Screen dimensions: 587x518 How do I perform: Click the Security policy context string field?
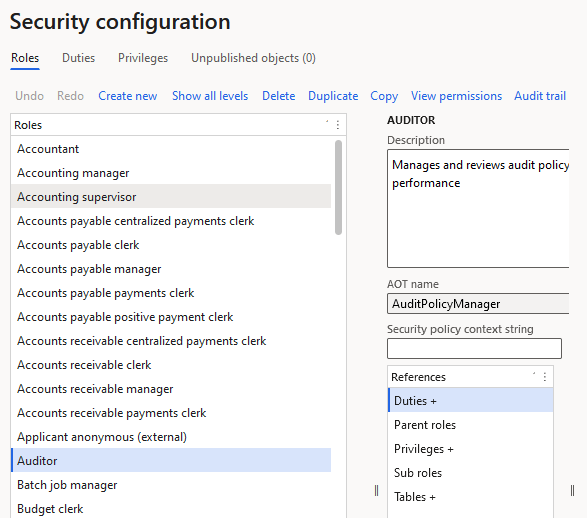tap(474, 348)
